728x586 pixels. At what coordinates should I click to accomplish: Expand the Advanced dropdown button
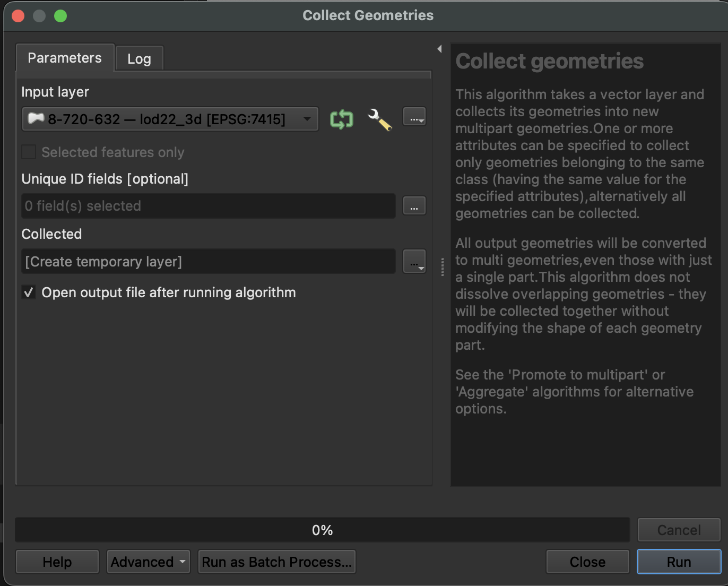[149, 562]
